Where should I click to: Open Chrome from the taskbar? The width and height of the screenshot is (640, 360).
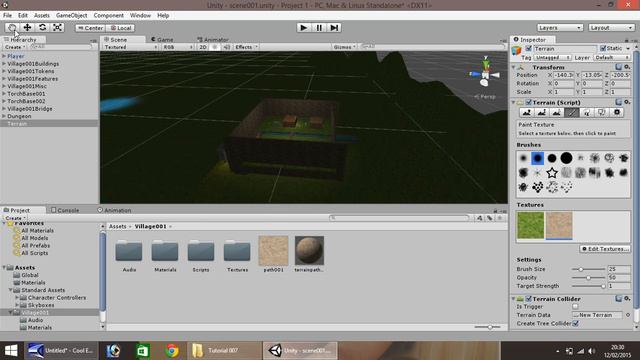point(172,351)
